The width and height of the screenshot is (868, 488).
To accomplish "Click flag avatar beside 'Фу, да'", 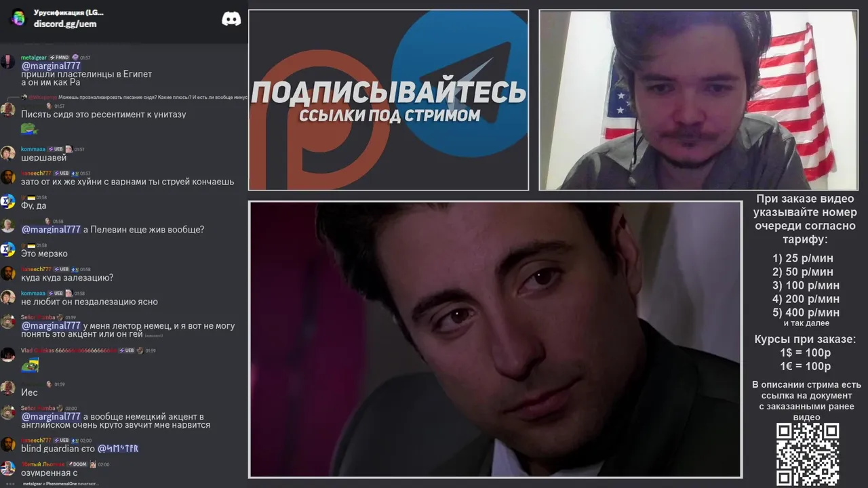I will pos(7,201).
